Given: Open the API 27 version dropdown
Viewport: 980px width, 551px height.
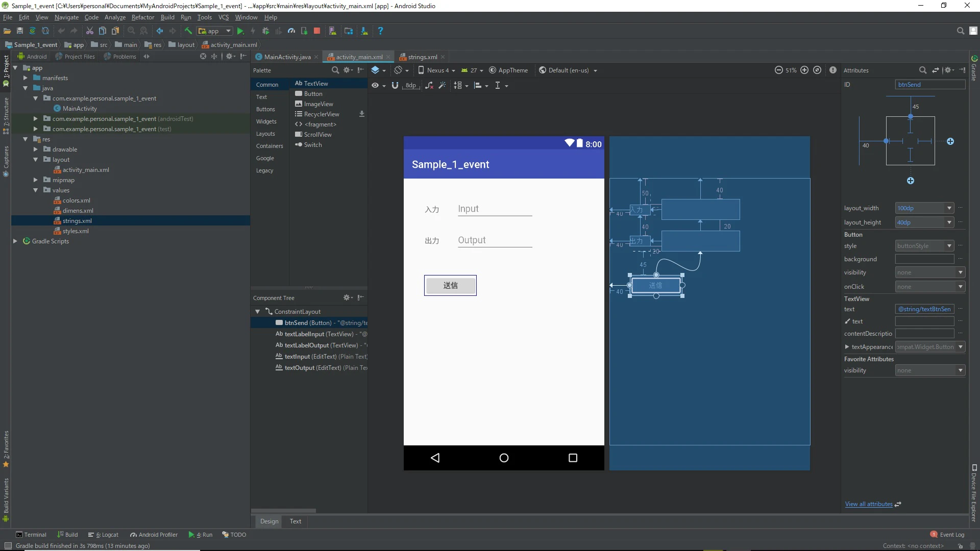Looking at the screenshot, I should (472, 70).
